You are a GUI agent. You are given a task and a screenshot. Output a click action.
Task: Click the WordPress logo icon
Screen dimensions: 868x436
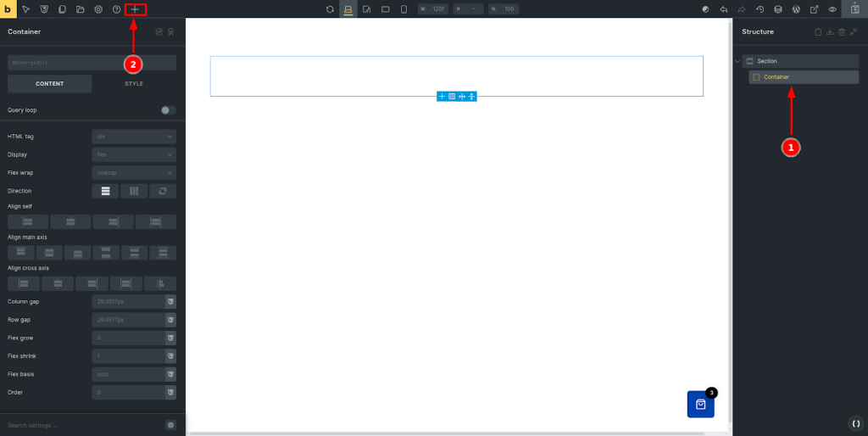click(796, 9)
